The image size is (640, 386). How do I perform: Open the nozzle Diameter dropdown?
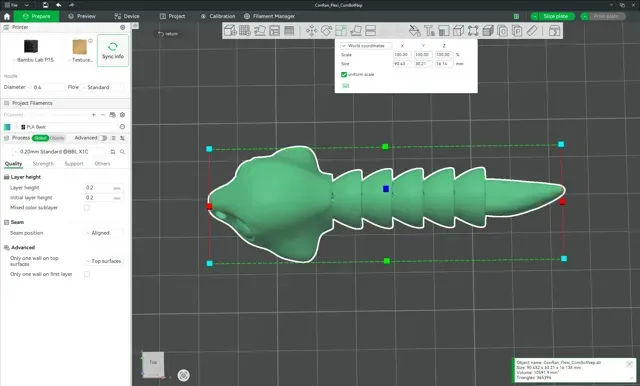click(47, 87)
